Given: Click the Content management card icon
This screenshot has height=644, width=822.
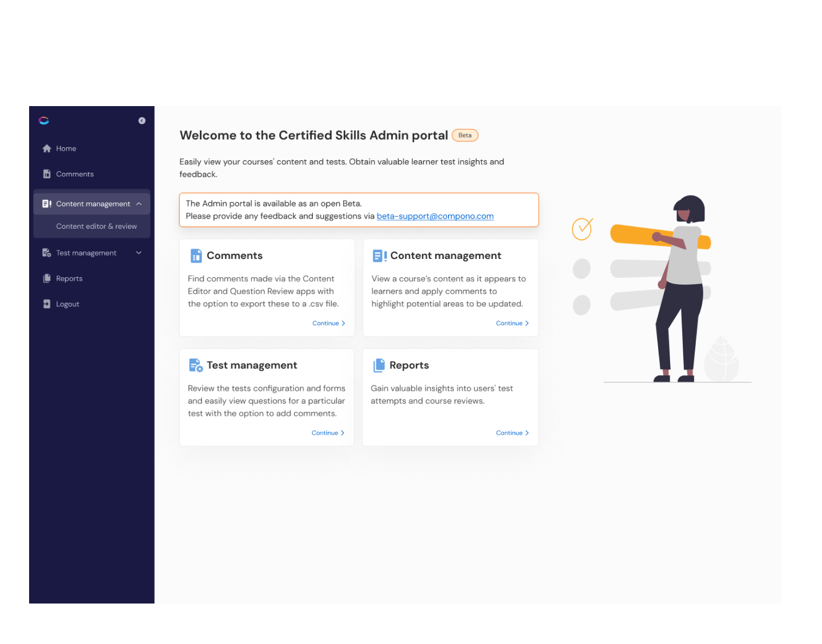Looking at the screenshot, I should click(380, 256).
